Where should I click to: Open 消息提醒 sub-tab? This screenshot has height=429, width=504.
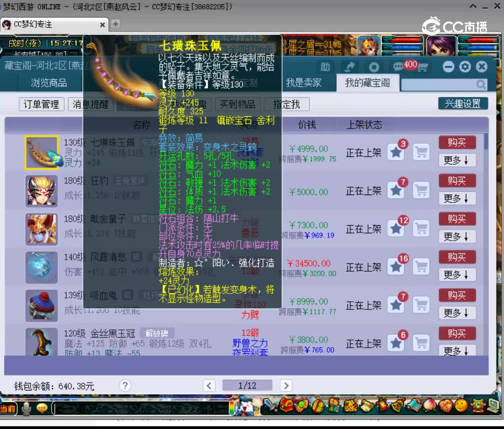point(91,104)
